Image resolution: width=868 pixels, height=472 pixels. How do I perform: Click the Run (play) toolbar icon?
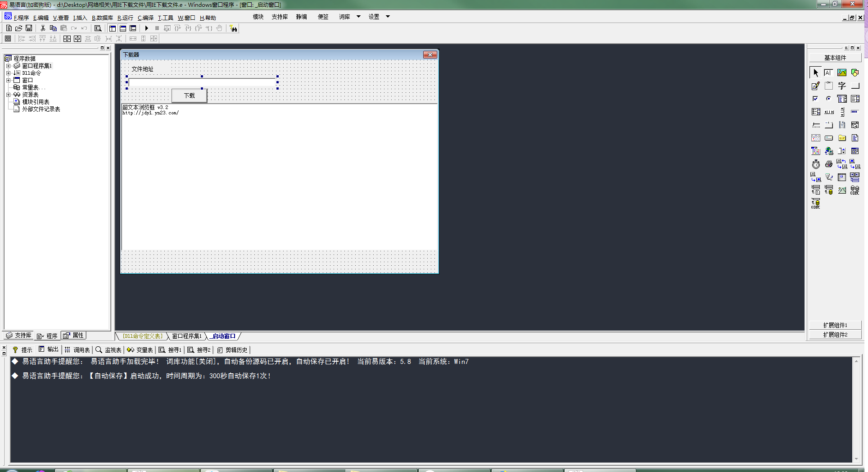coord(146,28)
